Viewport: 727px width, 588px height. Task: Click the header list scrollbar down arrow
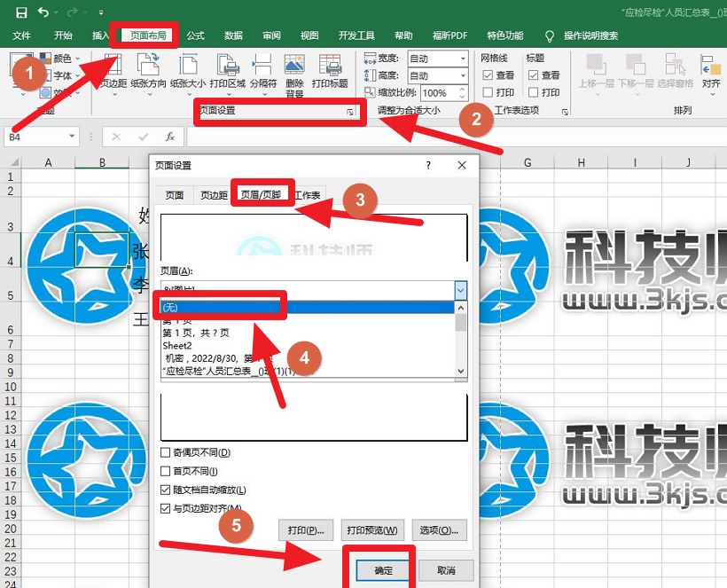pyautogui.click(x=461, y=371)
